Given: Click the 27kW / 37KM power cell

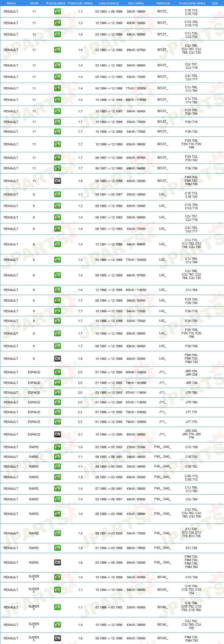Looking at the screenshot, I should pyautogui.click(x=136, y=447).
